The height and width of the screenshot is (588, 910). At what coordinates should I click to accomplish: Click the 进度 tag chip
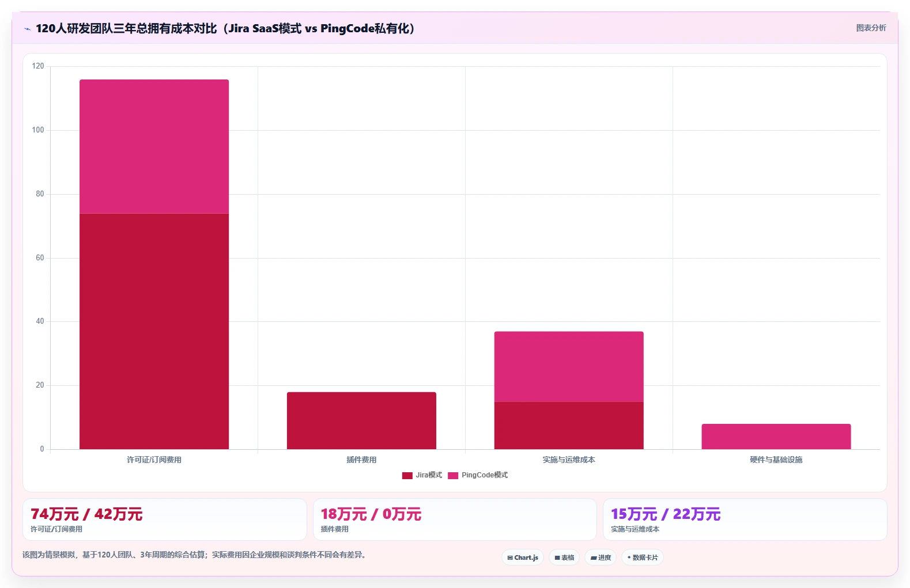tap(601, 557)
